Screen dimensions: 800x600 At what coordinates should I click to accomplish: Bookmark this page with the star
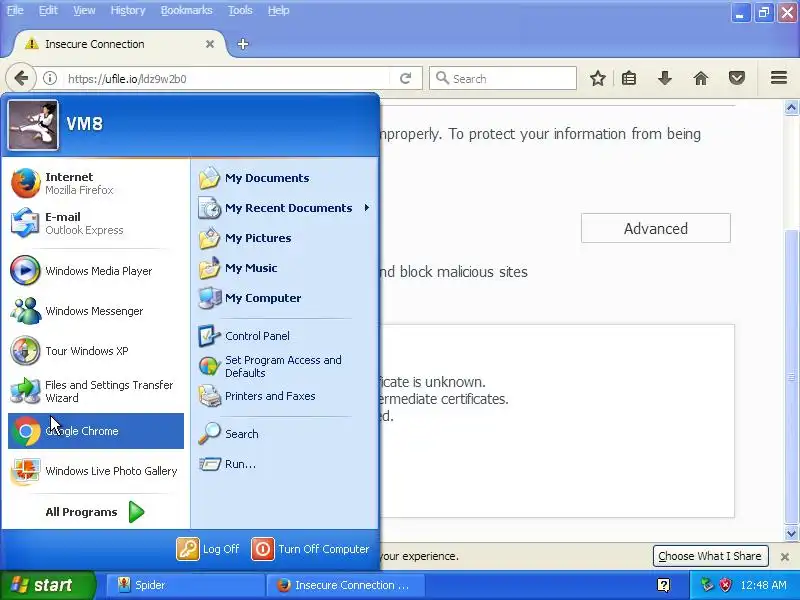597,79
